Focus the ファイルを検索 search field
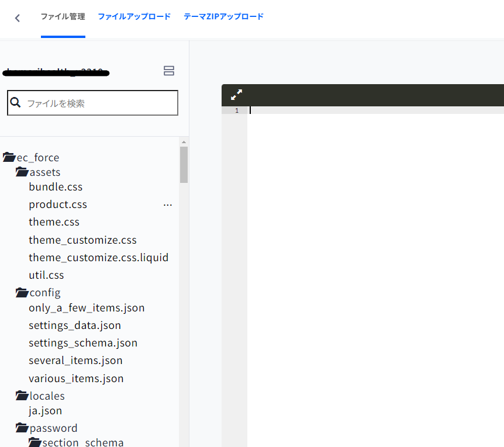 (x=99, y=103)
